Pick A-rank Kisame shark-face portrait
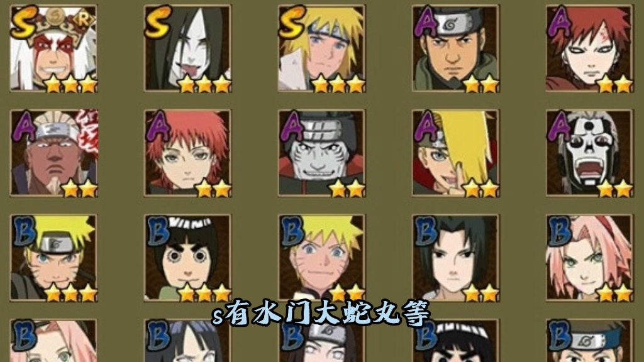 321,153
